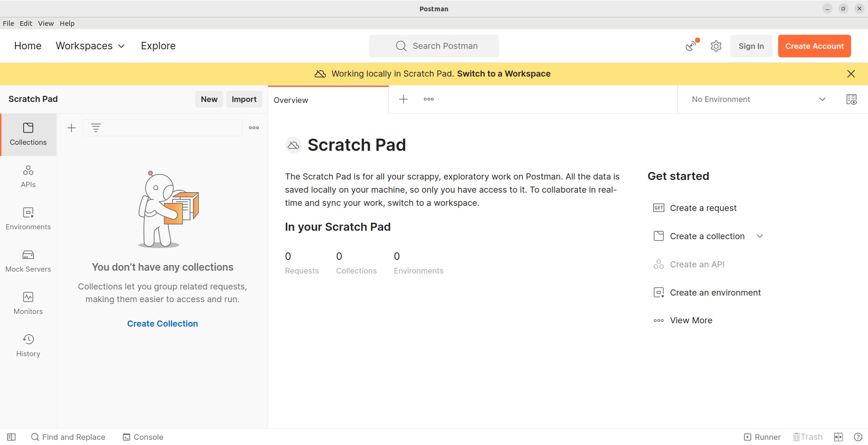This screenshot has height=445, width=868.
Task: Open the Monitors sidebar section
Action: (28, 304)
